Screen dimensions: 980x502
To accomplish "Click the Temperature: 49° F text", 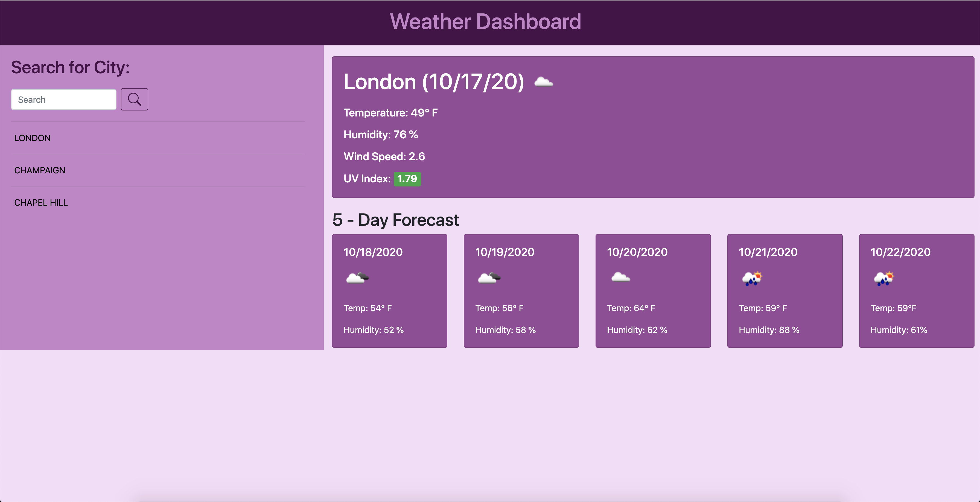I will tap(390, 113).
